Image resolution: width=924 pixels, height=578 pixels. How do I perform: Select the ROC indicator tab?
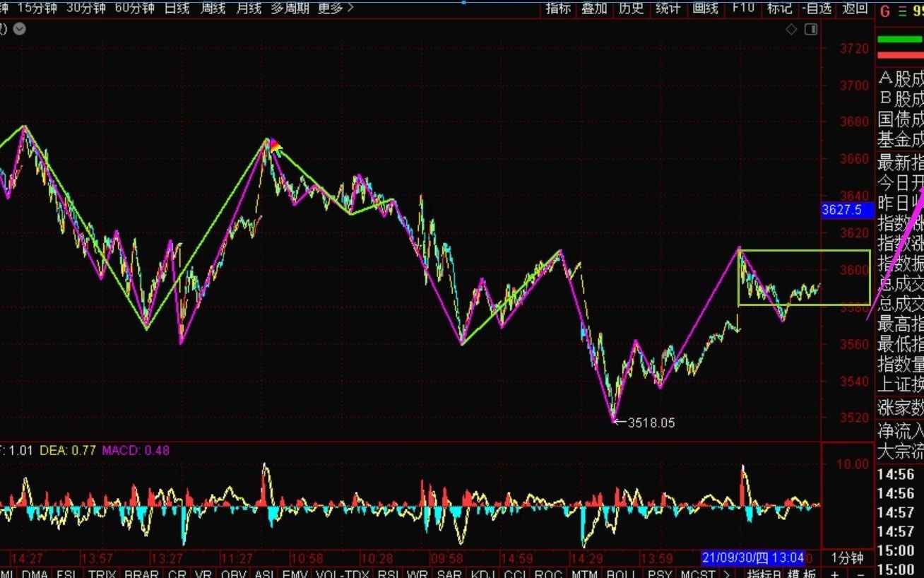549,574
